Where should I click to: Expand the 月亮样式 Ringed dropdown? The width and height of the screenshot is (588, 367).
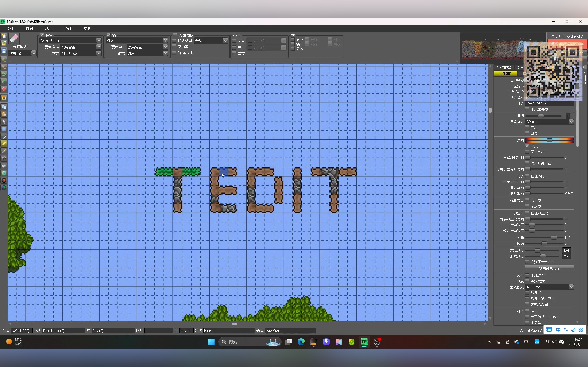[571, 122]
